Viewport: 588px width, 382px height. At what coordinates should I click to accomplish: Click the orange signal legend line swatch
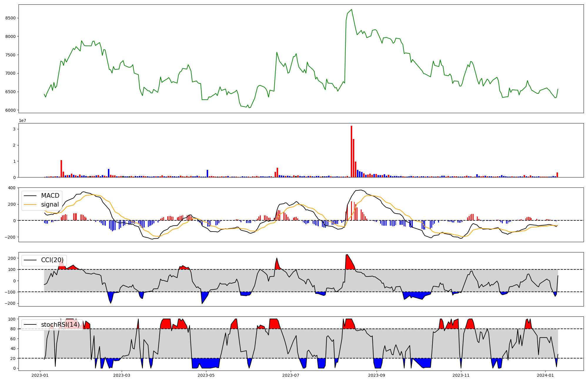point(30,205)
